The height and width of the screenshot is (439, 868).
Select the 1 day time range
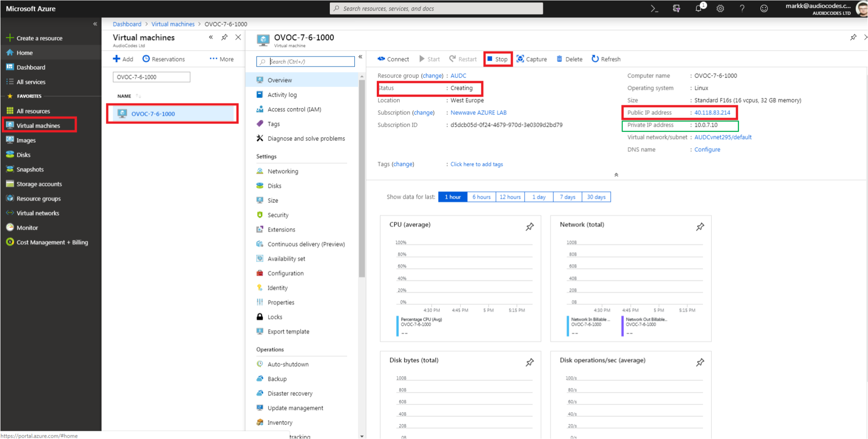(x=539, y=197)
